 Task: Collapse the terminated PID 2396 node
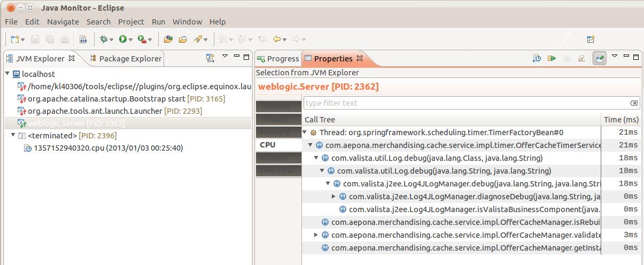coord(13,136)
